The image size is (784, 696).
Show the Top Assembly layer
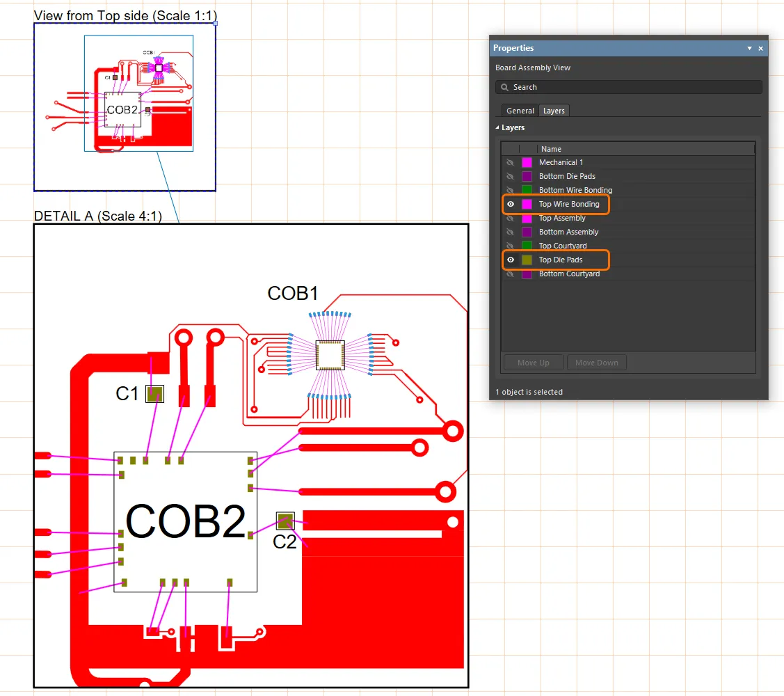point(511,218)
